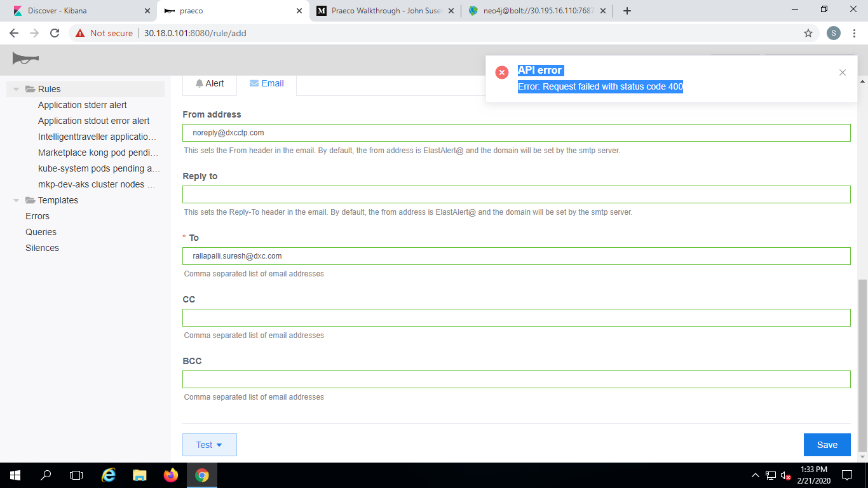Collapse the Rules tree in the sidebar
Screen dimensions: 868x488
[15, 89]
